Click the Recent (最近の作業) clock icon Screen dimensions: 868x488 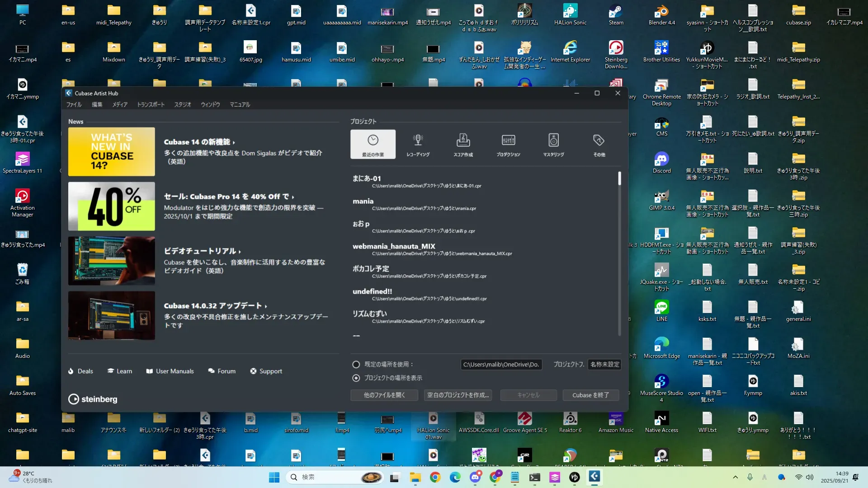373,141
